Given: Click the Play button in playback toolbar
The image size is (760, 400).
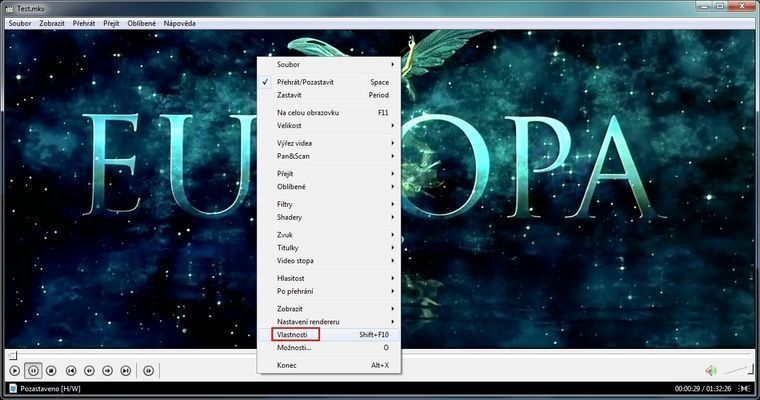Looking at the screenshot, I should pos(15,371).
